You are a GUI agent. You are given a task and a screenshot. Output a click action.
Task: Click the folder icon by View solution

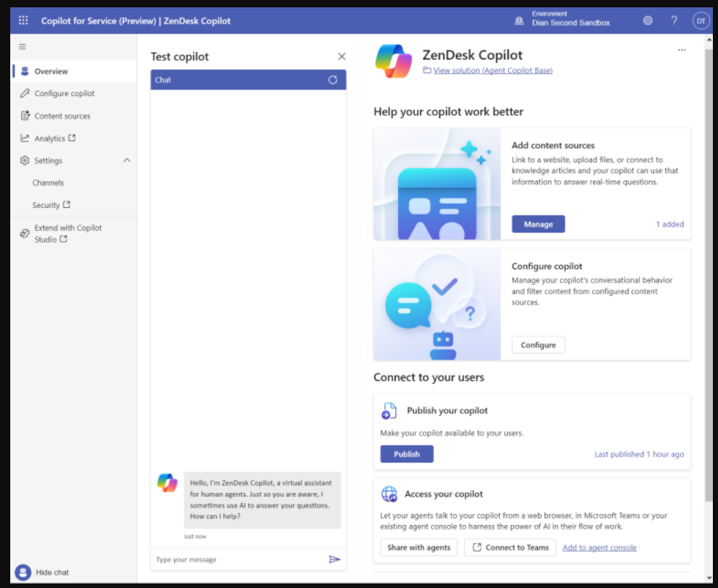pos(427,70)
